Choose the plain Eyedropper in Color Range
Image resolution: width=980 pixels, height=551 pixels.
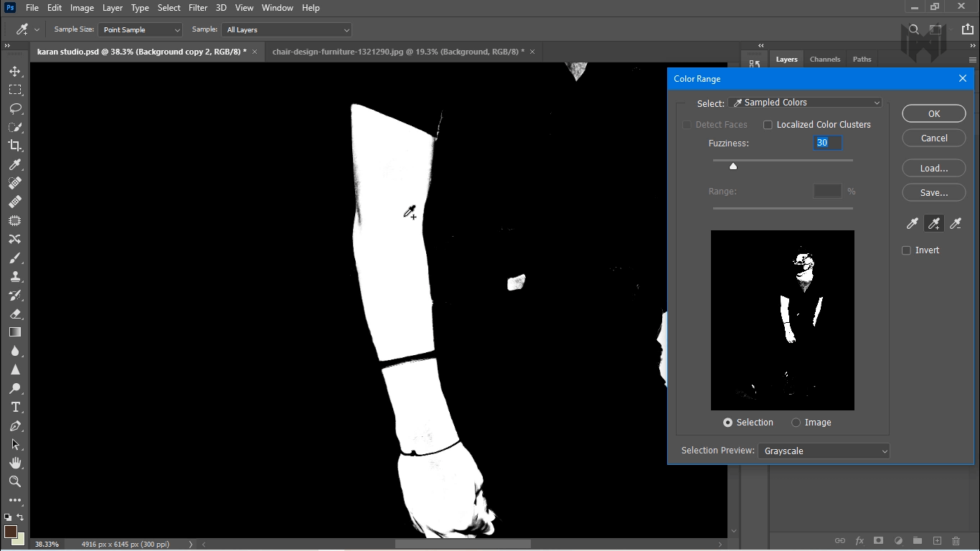click(x=913, y=224)
